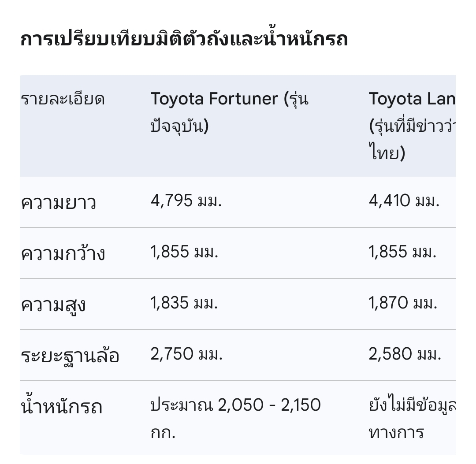Select the ความสูง row label
Image resolution: width=476 pixels, height=464 pixels.
pos(53,305)
